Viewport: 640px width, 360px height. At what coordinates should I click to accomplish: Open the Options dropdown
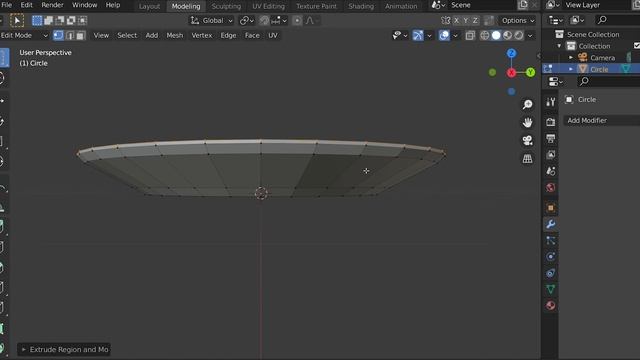(518, 20)
